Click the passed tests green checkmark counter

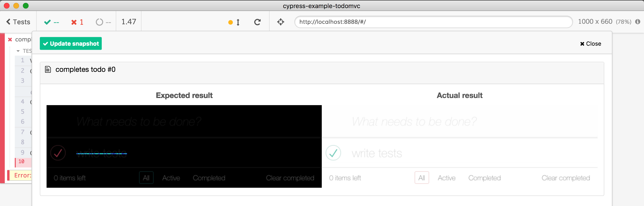(51, 22)
